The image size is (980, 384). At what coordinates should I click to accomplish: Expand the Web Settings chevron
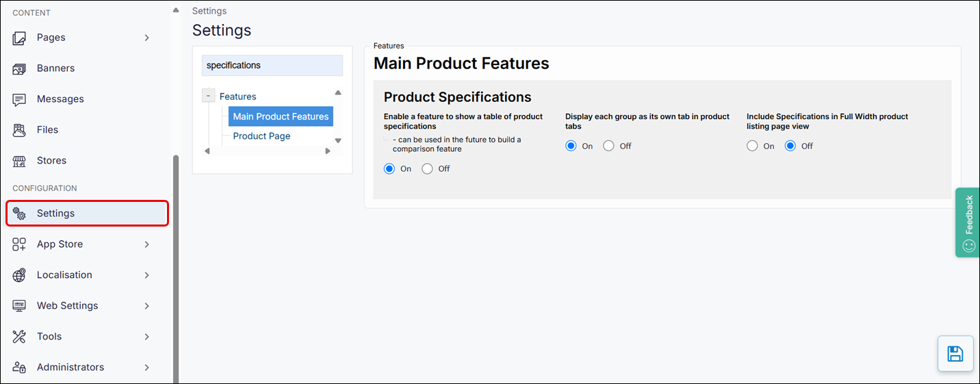146,306
